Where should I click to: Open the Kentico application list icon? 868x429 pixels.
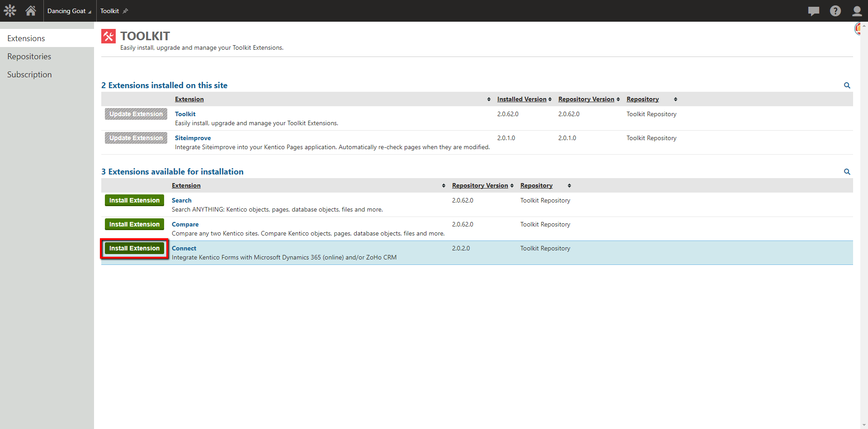point(10,10)
